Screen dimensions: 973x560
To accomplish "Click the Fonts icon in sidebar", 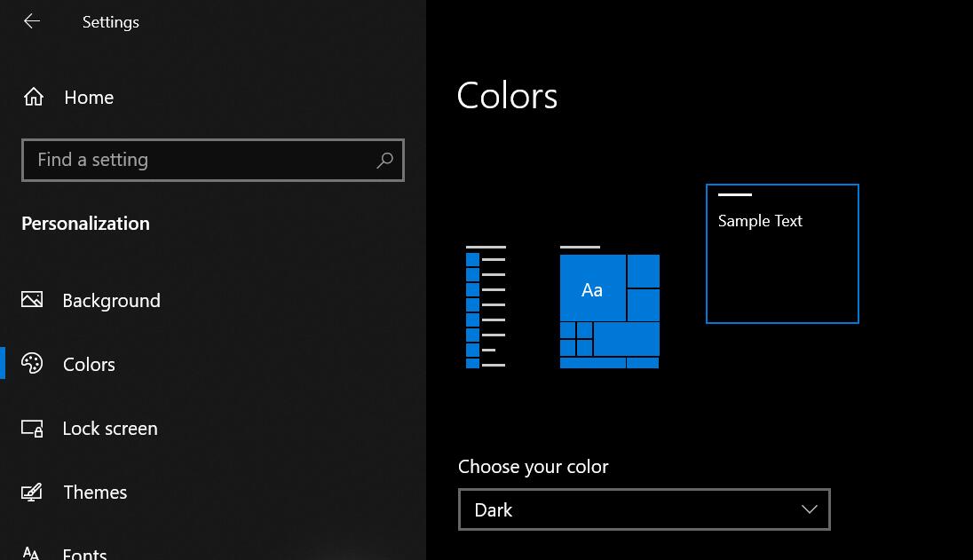I will pos(32,553).
